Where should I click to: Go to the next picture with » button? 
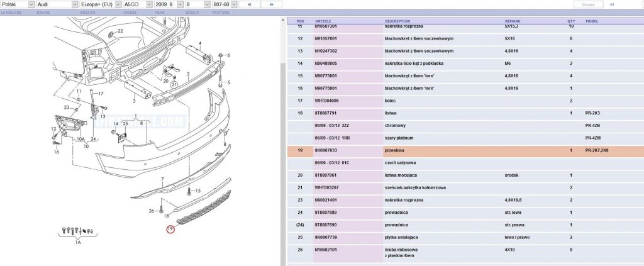coord(272,4)
